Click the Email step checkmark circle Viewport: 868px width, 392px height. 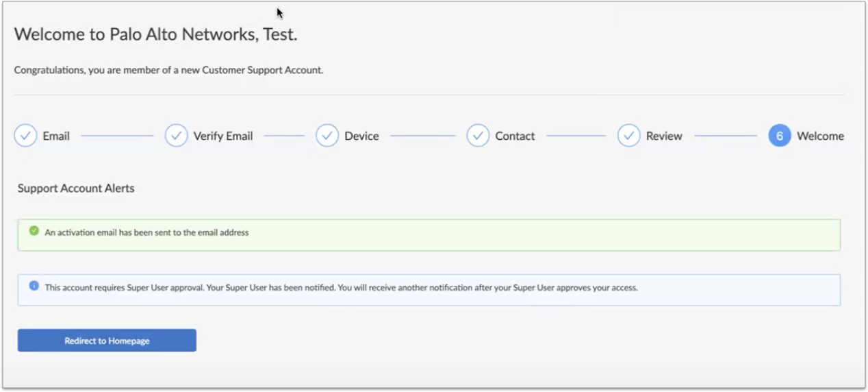[25, 136]
